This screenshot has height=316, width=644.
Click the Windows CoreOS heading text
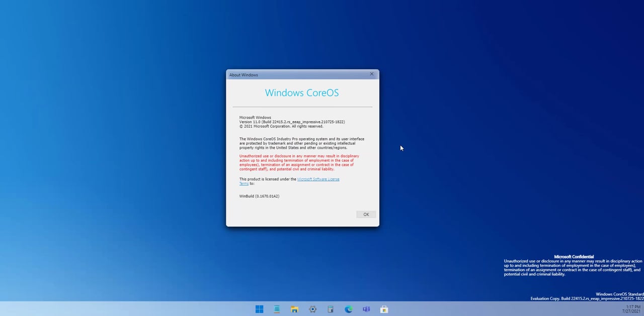pos(302,92)
